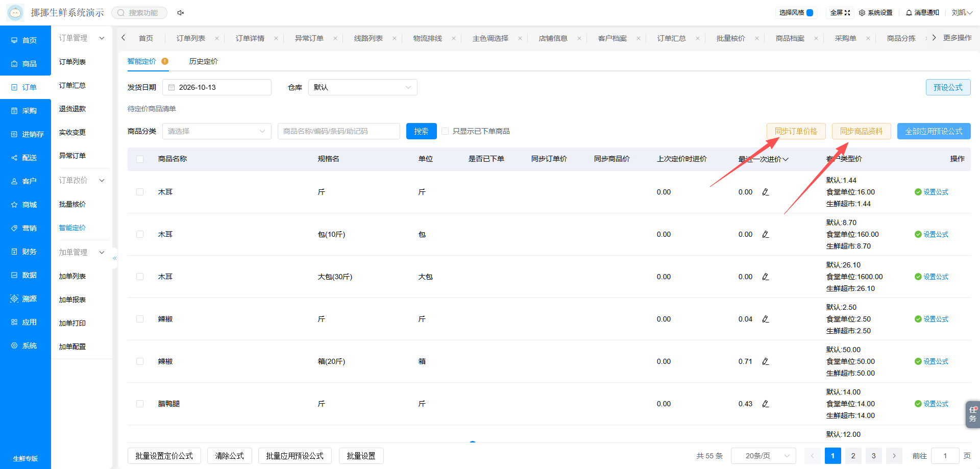Image resolution: width=980 pixels, height=469 pixels.
Task: Expand the 加单管理 menu group
Action: (x=81, y=252)
